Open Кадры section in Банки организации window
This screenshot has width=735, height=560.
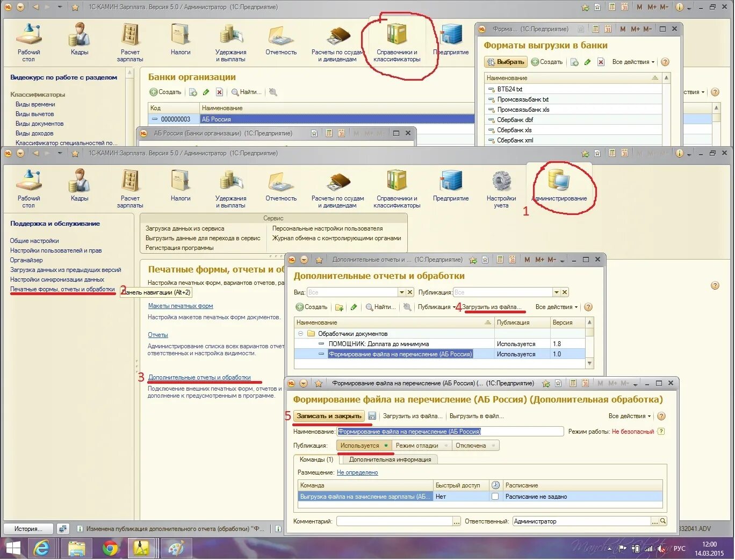80,39
